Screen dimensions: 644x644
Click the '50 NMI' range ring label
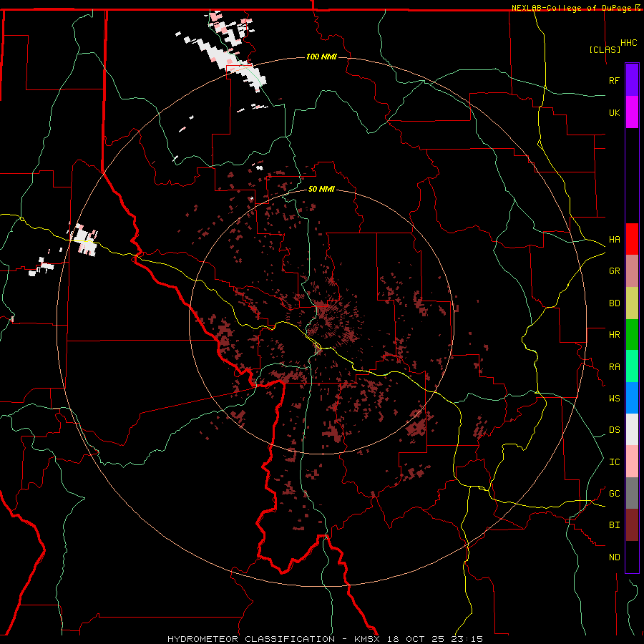(321, 190)
